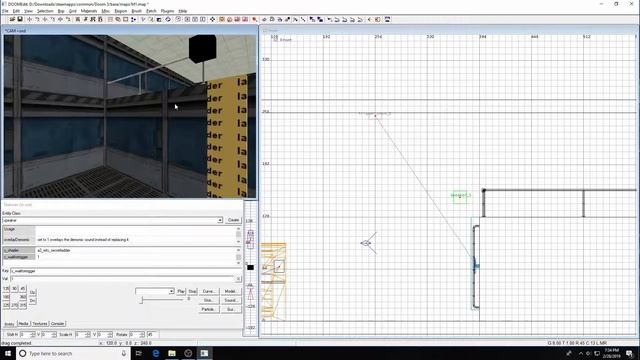Open the Windows Start menu
Viewport: 640px width, 360px height.
click(x=8, y=353)
